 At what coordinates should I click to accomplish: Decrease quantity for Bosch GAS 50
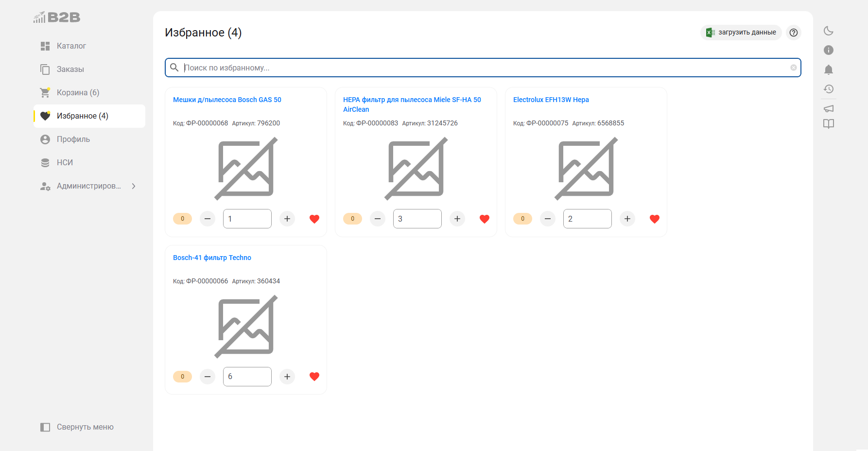click(208, 219)
